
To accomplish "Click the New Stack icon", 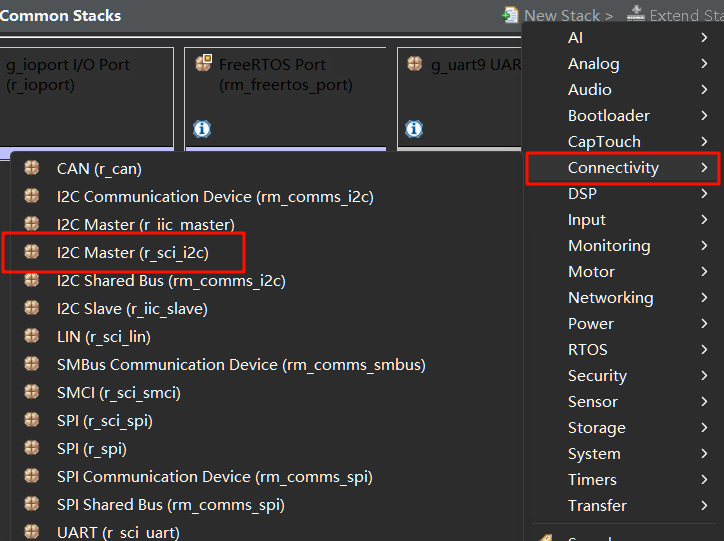I will click(x=510, y=15).
